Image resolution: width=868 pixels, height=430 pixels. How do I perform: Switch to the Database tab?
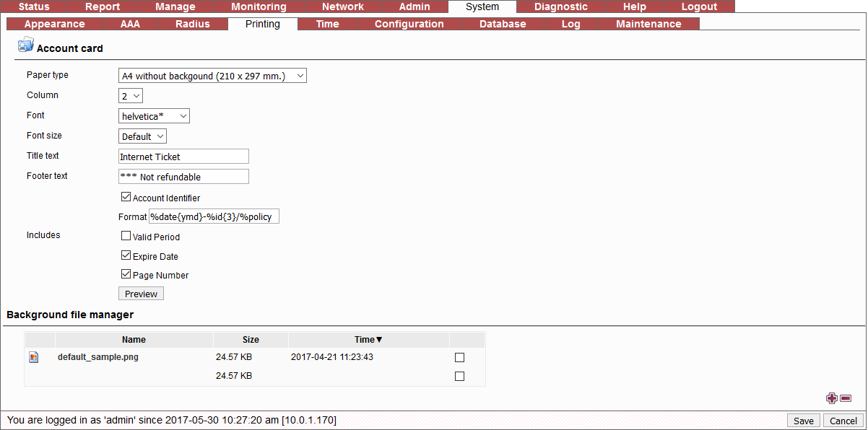(x=503, y=24)
